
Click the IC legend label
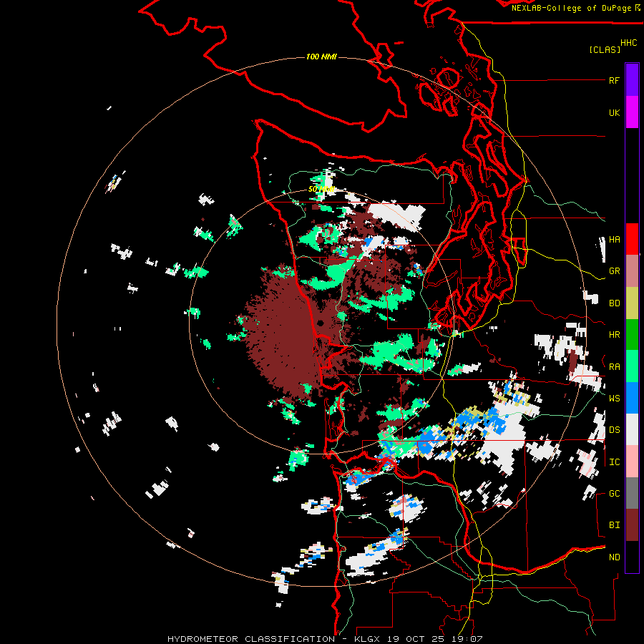(x=614, y=462)
